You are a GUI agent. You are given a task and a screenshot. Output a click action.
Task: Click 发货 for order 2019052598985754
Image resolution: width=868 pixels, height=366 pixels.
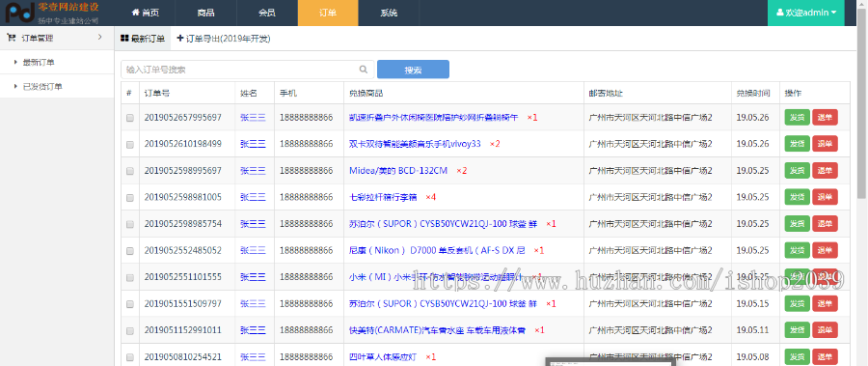[x=798, y=223]
